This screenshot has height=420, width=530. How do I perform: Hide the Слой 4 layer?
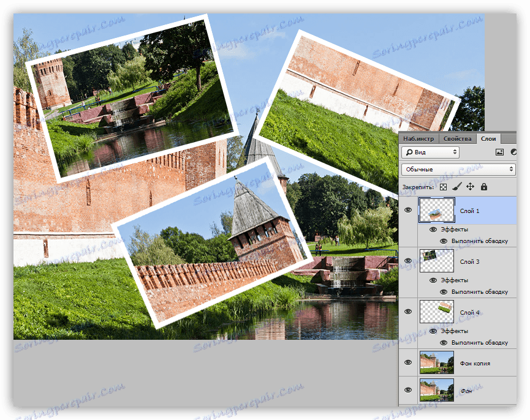tap(408, 312)
